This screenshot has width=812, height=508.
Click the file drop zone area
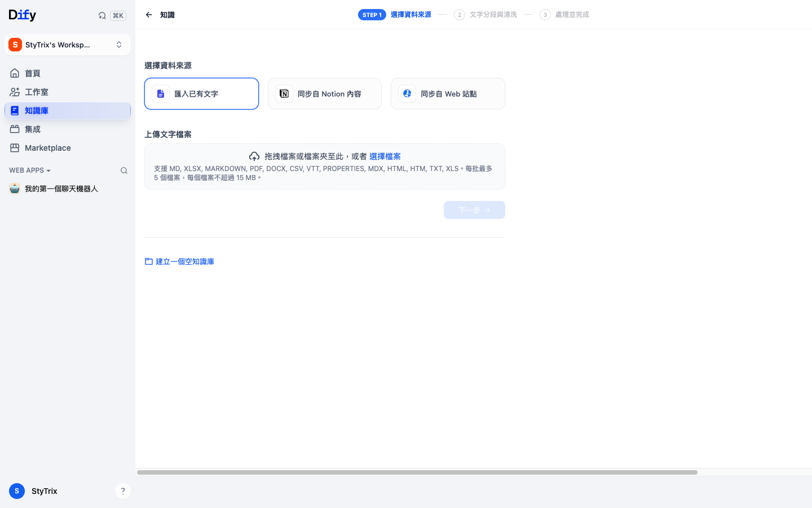(x=325, y=167)
